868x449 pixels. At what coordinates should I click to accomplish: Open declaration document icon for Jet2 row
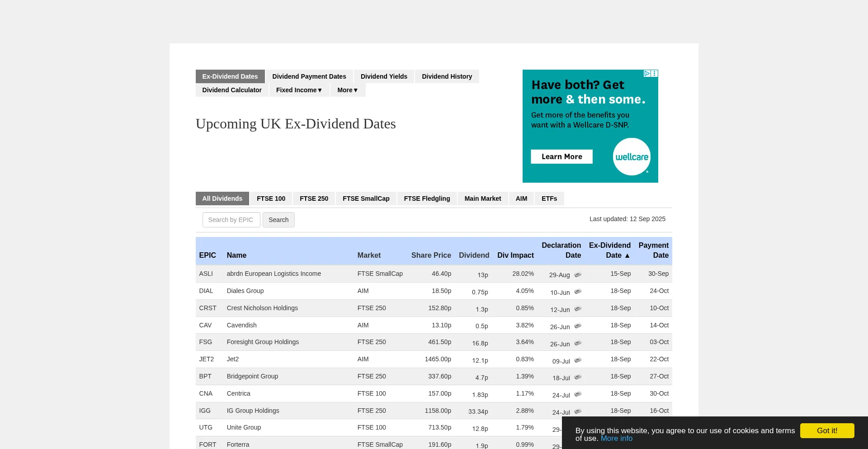point(578,361)
